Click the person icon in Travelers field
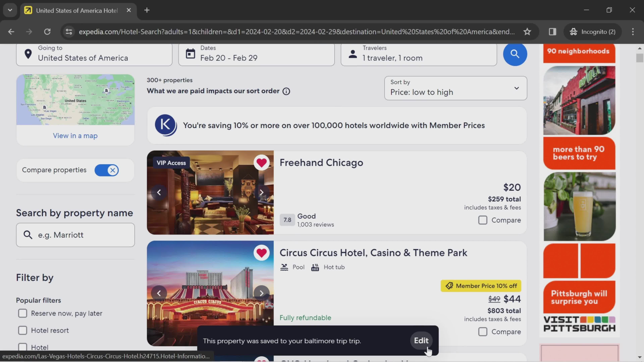 (353, 54)
